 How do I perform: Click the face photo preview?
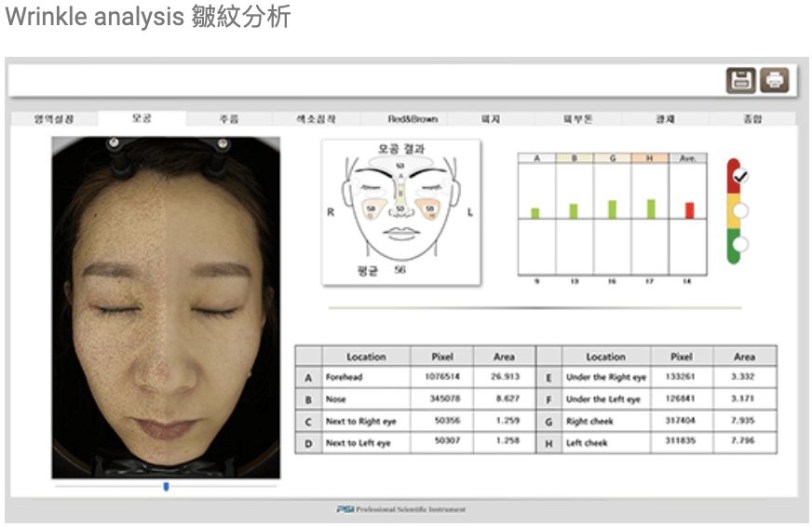166,307
